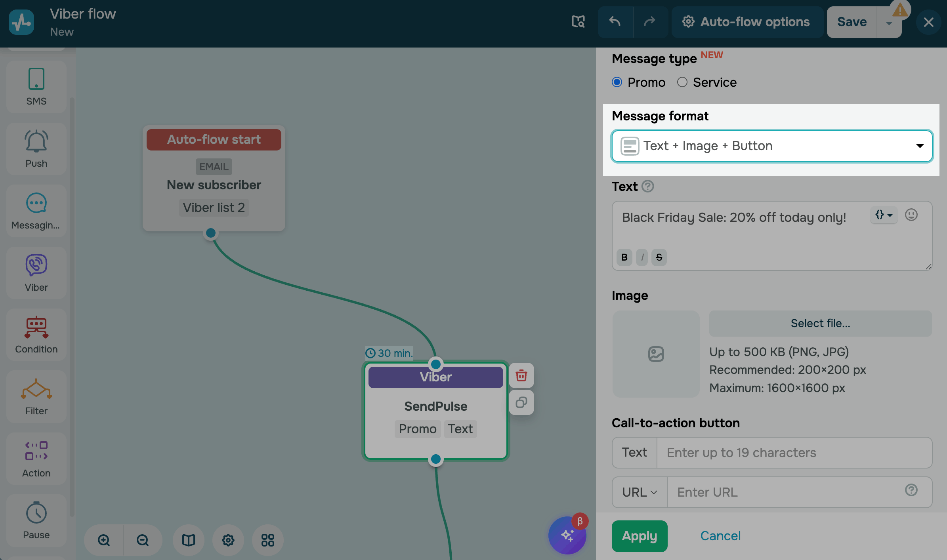Toggle bold formatting in text editor
Viewport: 947px width, 560px height.
pyautogui.click(x=624, y=257)
